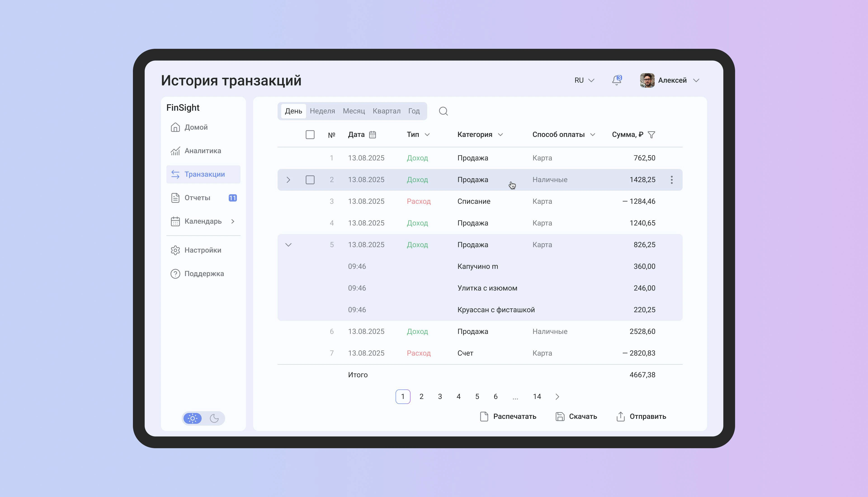This screenshot has height=497, width=868.
Task: Open the Отчеты section with badge 11
Action: (x=197, y=197)
